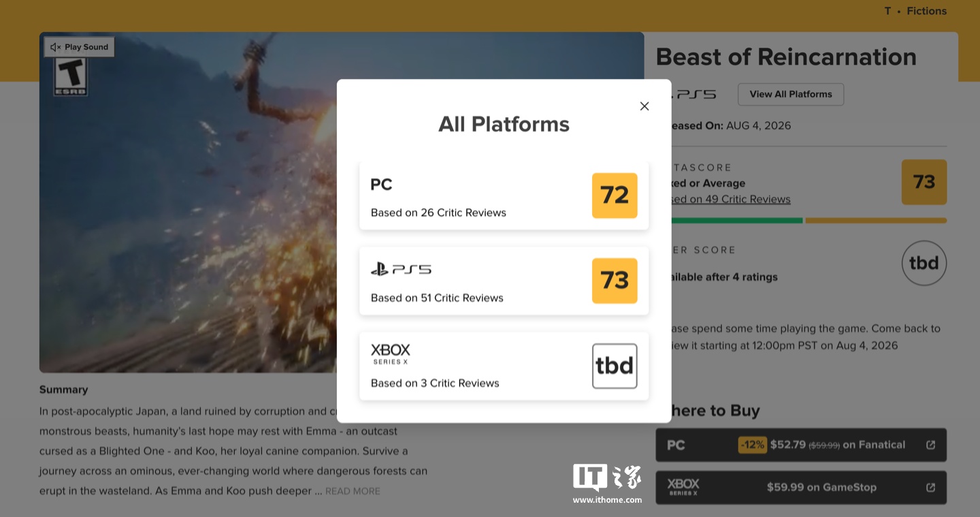Click the Xbox Series X logo in dialog
The width and height of the screenshot is (980, 517).
(x=391, y=354)
